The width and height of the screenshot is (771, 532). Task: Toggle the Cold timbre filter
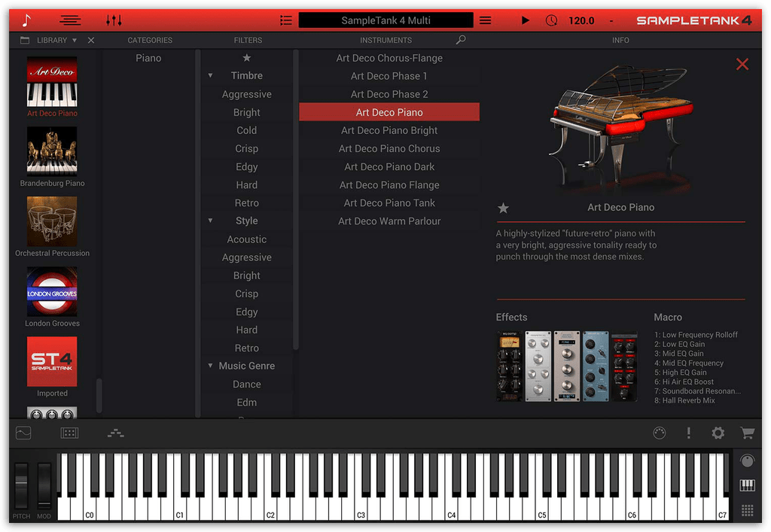coord(247,130)
